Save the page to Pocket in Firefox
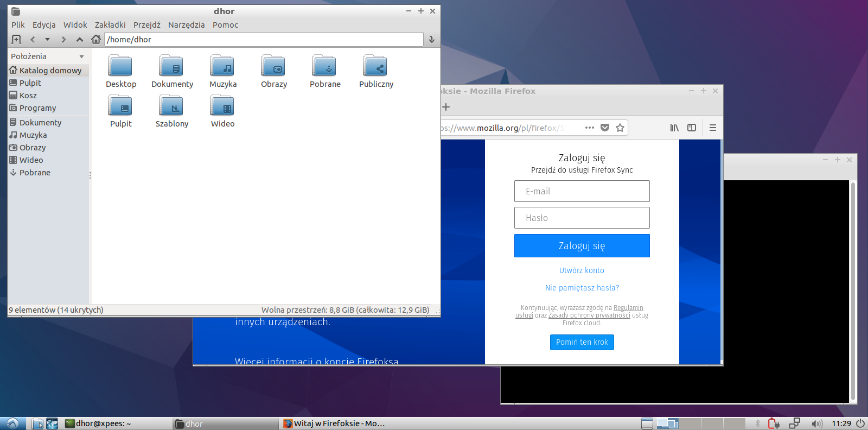Image resolution: width=868 pixels, height=430 pixels. click(605, 128)
